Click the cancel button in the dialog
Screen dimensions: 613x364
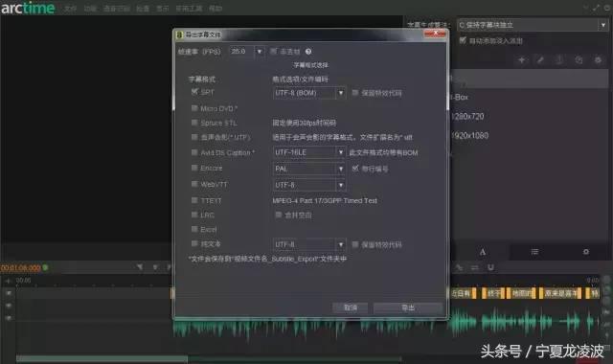click(x=351, y=308)
